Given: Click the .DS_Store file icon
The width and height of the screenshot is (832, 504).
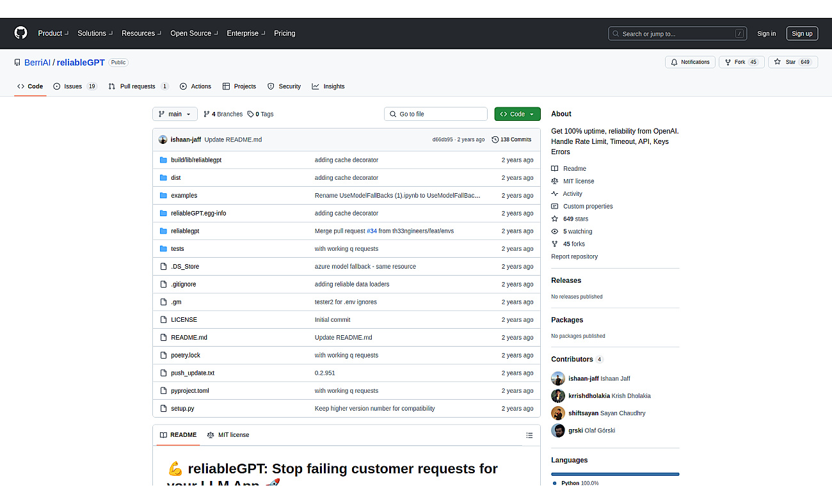Looking at the screenshot, I should (163, 267).
